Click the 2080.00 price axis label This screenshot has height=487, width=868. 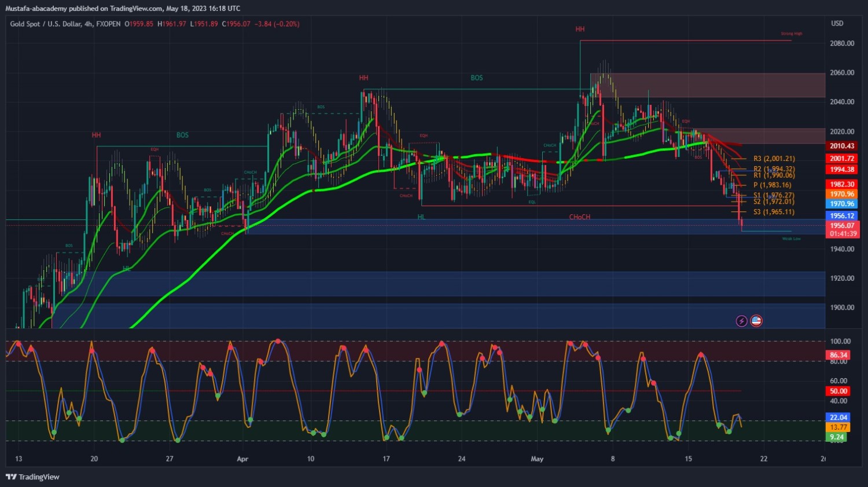[842, 43]
